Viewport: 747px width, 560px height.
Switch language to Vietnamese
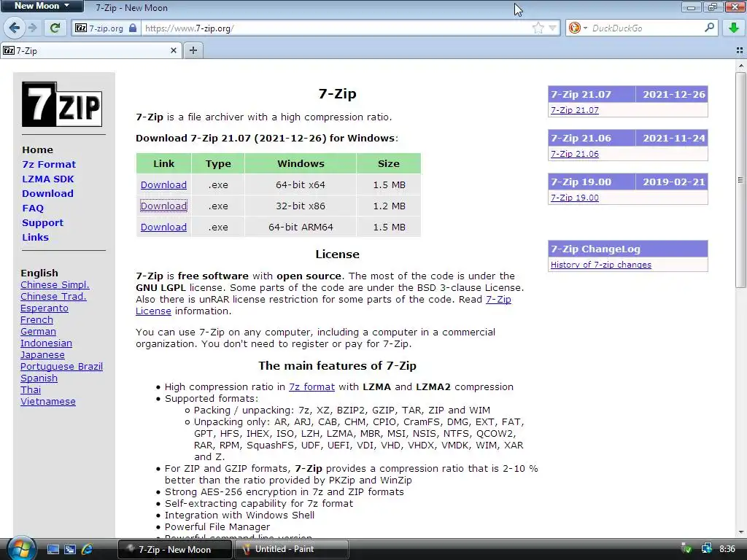47,402
